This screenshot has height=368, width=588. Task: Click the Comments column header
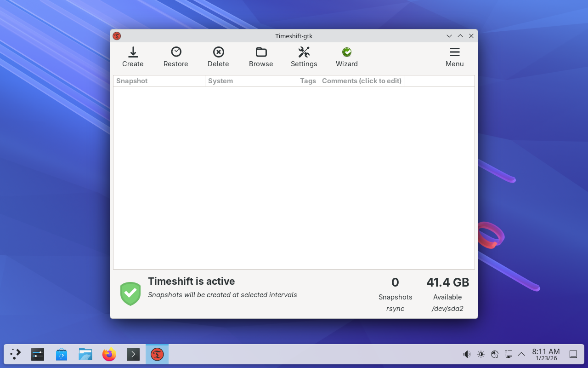click(362, 81)
